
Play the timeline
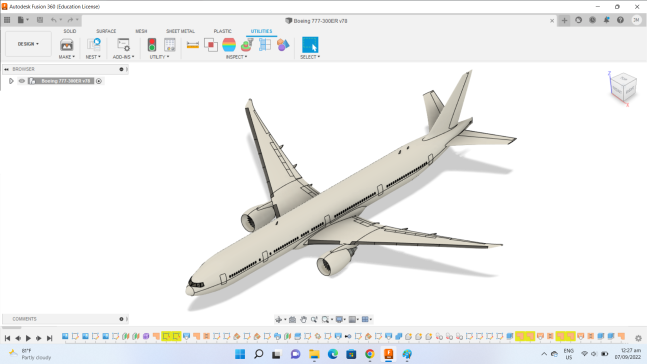(x=28, y=338)
